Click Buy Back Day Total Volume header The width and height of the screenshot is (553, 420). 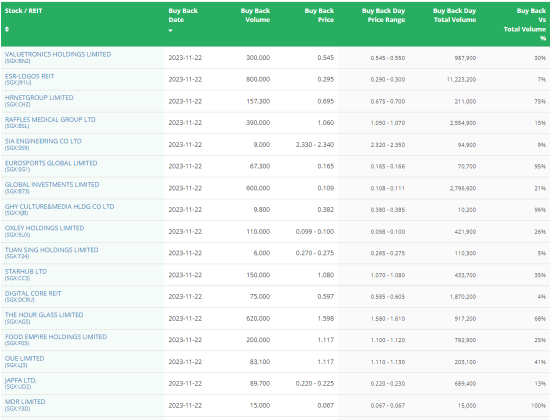point(455,15)
